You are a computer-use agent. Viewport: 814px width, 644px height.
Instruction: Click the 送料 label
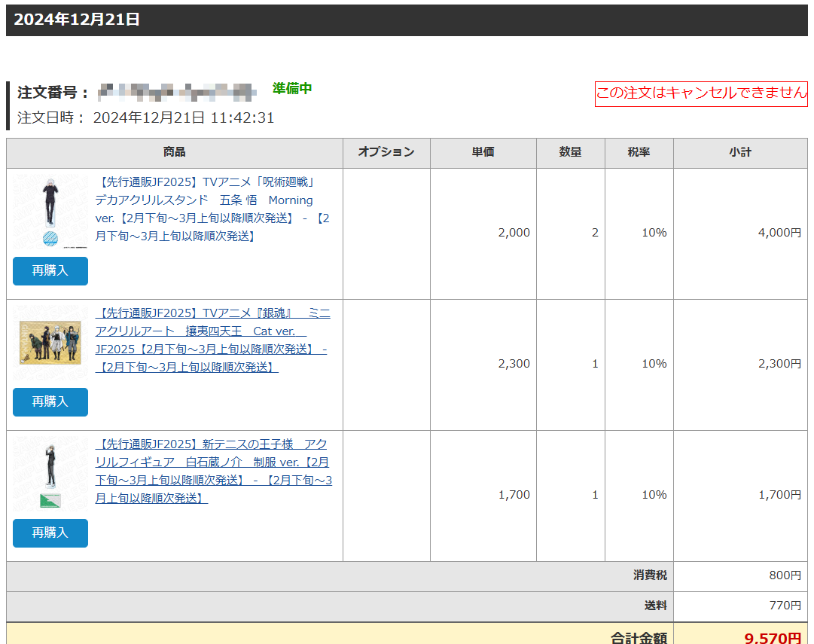[x=656, y=606]
